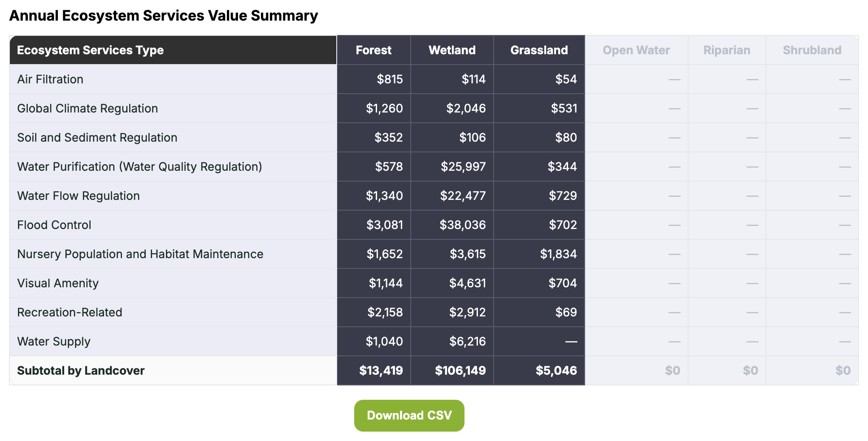
Task: Click the $38,036 Wetland flood control value
Action: point(463,225)
